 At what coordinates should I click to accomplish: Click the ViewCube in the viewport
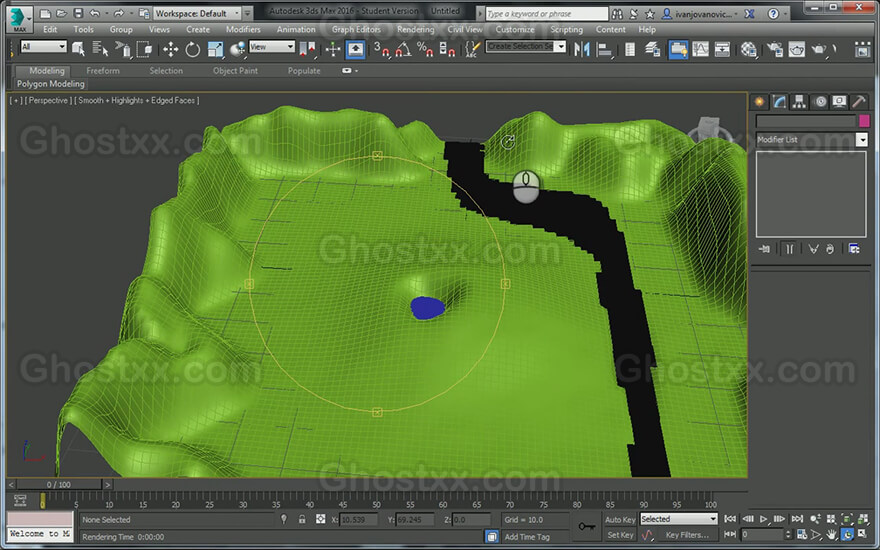point(708,129)
